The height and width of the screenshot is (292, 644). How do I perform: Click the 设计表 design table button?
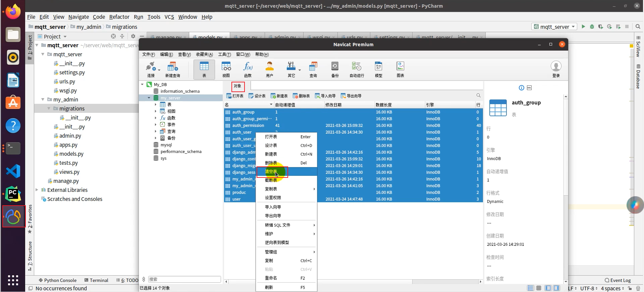[257, 96]
